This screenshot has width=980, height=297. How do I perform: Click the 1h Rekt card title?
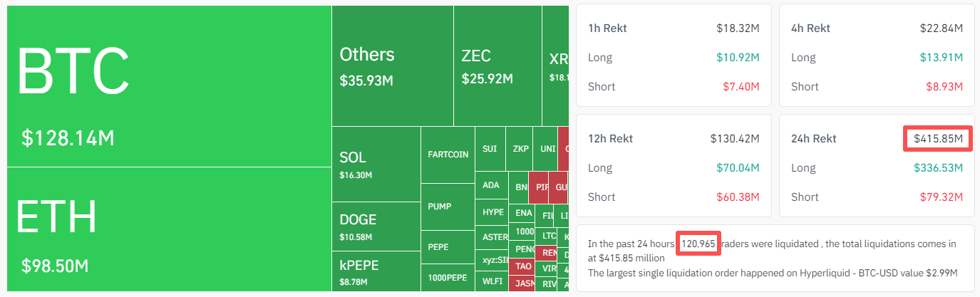coord(607,28)
